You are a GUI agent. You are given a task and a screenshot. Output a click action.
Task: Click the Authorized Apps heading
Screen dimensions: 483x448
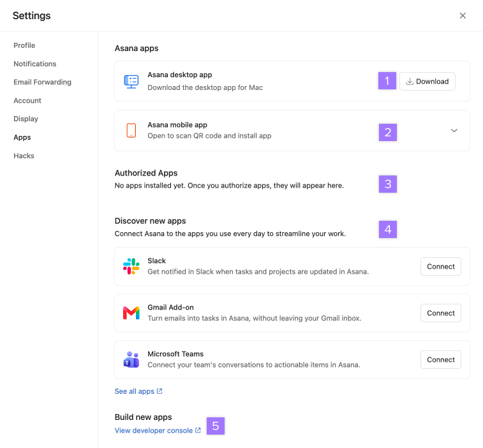coord(146,173)
